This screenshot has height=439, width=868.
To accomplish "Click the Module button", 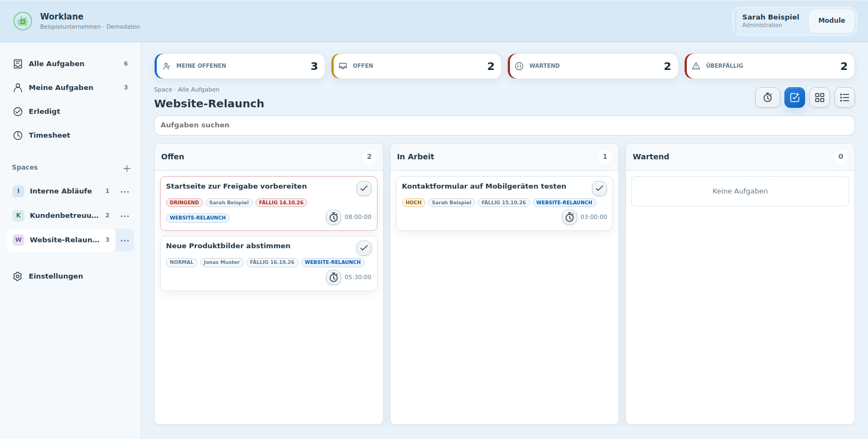I will point(832,21).
